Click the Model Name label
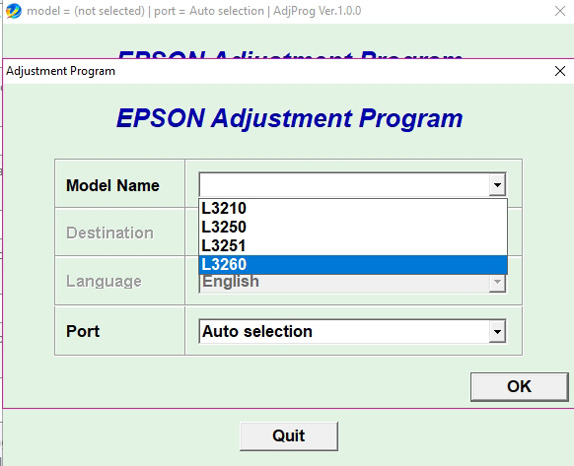Screen dimensions: 574x466 pos(113,185)
